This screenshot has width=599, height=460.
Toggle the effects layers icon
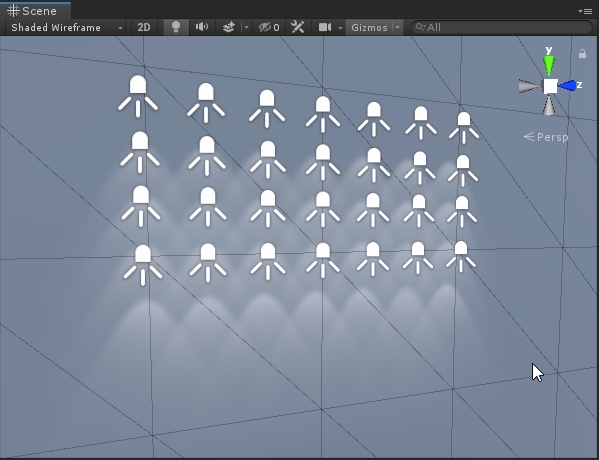pyautogui.click(x=228, y=27)
